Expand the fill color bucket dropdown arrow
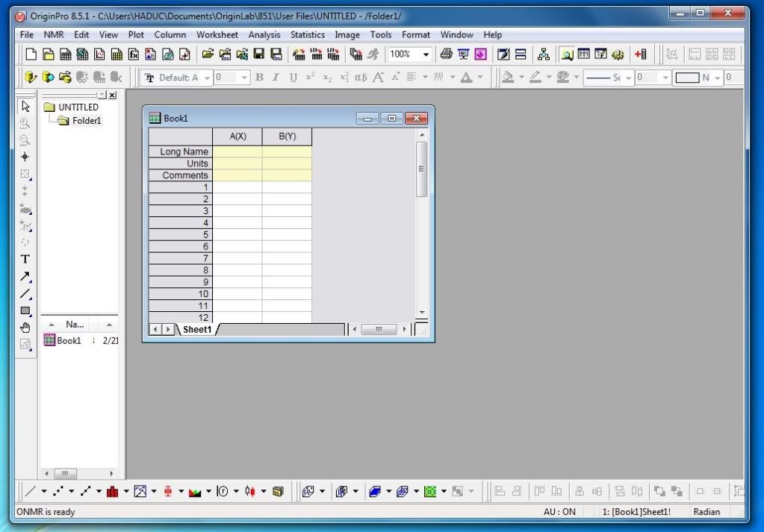This screenshot has width=764, height=532. (521, 77)
